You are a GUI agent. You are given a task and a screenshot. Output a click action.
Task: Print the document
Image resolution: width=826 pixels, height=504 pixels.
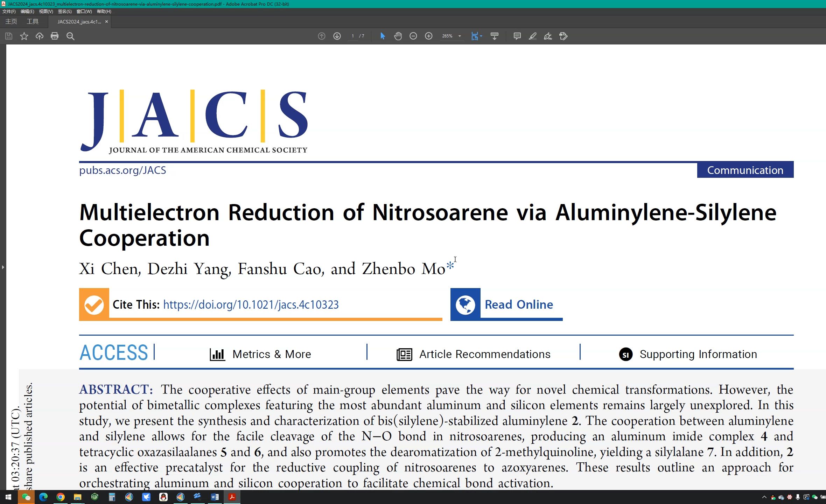pos(55,36)
